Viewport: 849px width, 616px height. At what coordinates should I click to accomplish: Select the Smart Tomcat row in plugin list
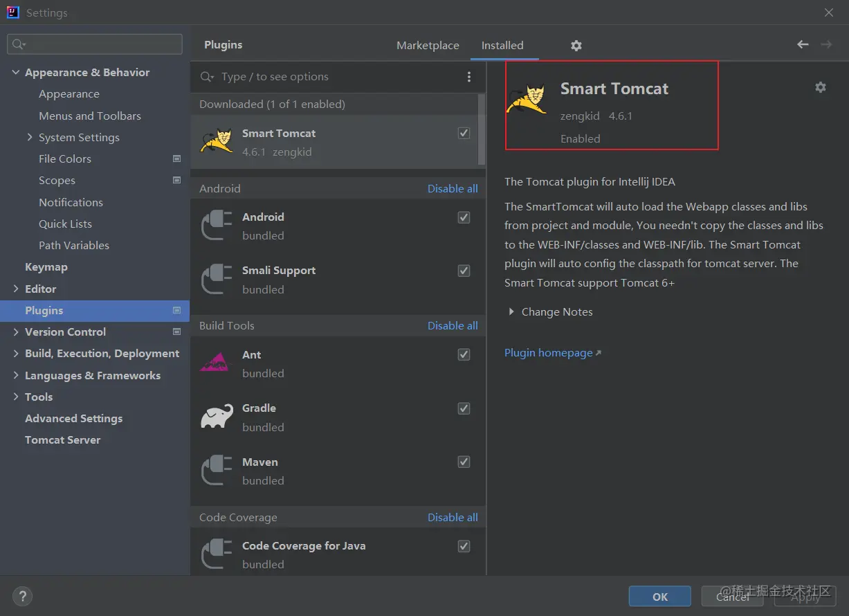(x=334, y=142)
